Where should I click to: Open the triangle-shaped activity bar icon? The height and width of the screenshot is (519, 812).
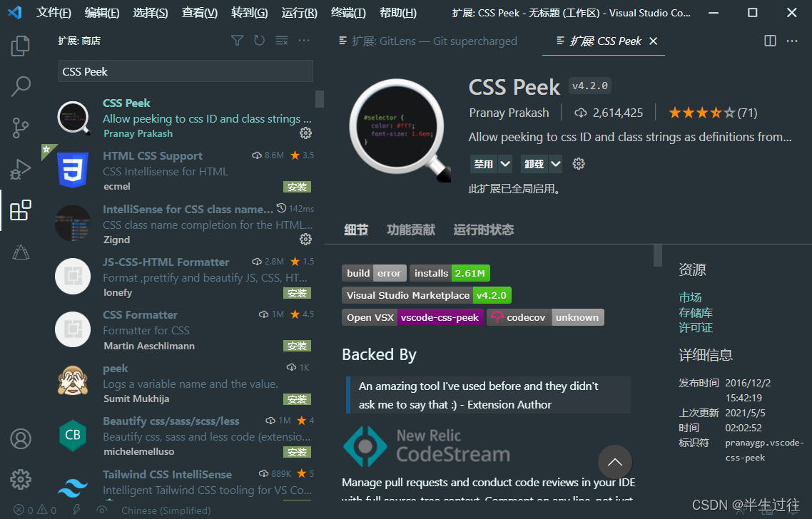click(21, 252)
